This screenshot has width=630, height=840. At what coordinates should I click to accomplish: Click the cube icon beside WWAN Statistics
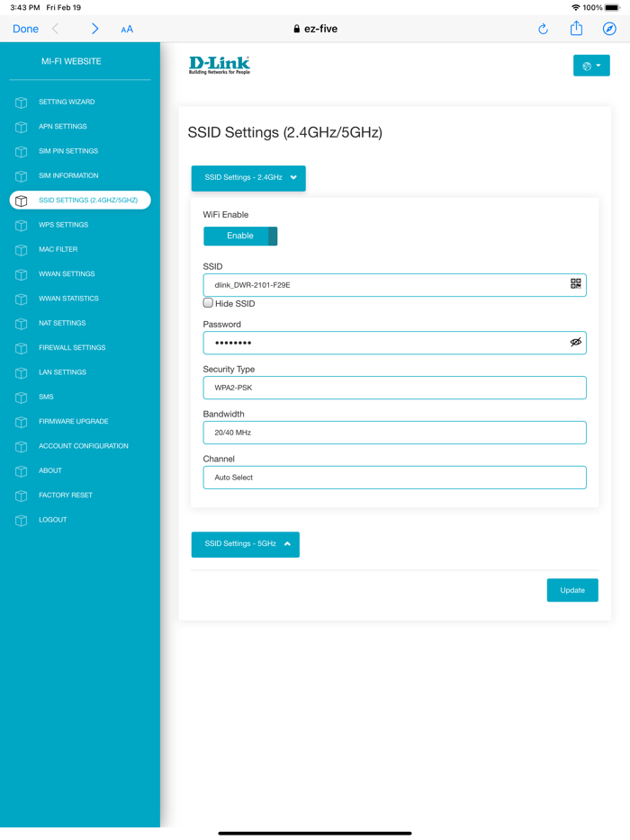coord(21,299)
